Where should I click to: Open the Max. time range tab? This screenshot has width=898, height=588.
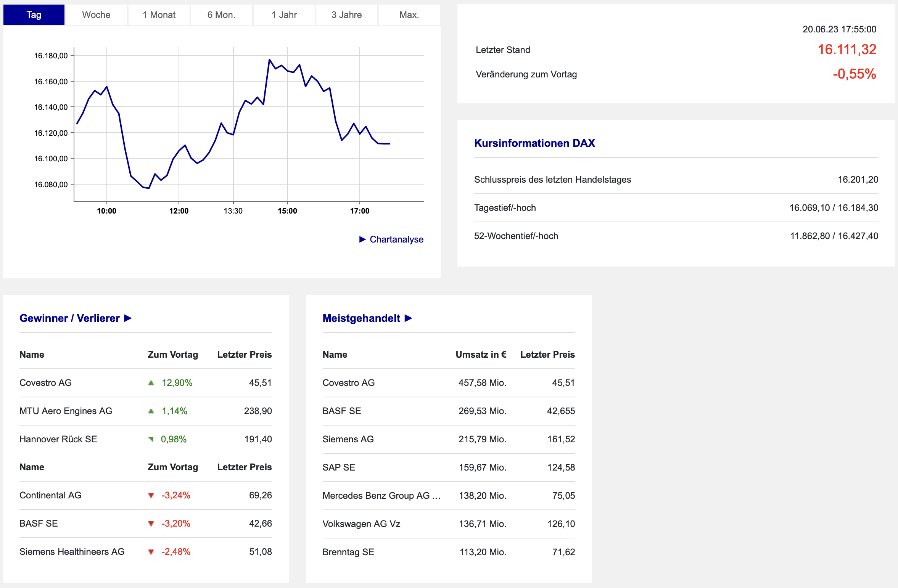[x=409, y=15]
